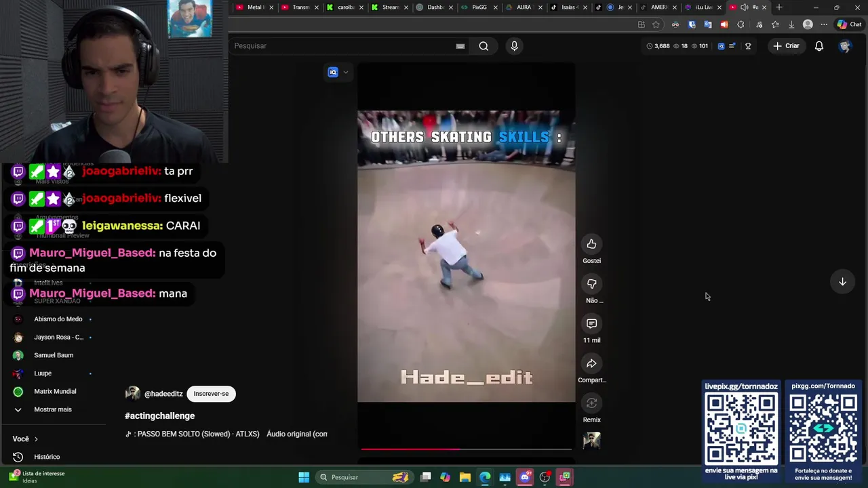Open OBS Studio from taskbar
The height and width of the screenshot is (488, 868).
pos(545,477)
